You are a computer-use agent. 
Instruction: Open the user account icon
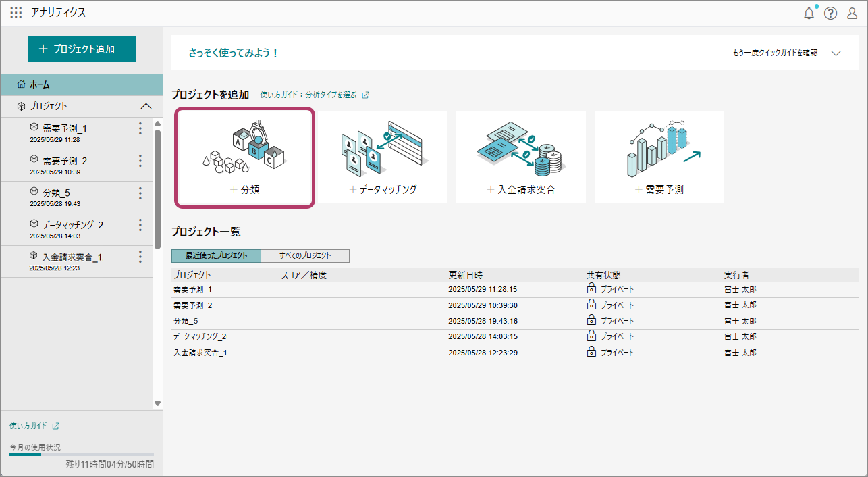tap(852, 13)
